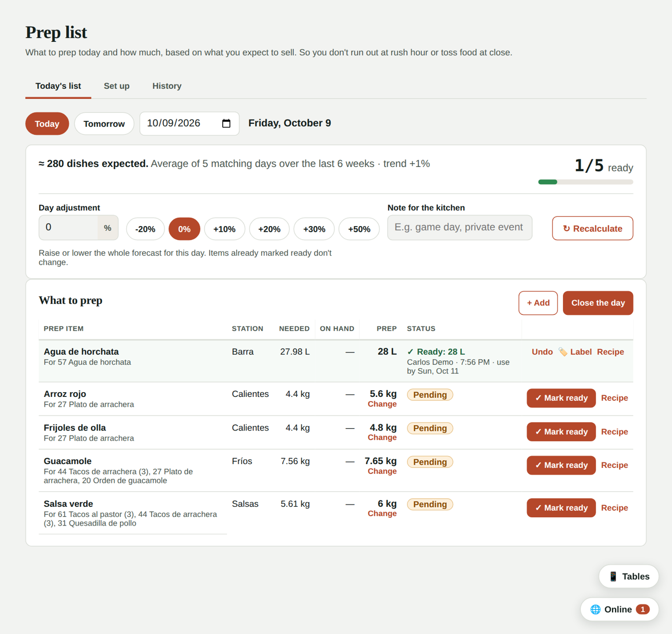Focus the Day adjustment percent input

pyautogui.click(x=69, y=227)
